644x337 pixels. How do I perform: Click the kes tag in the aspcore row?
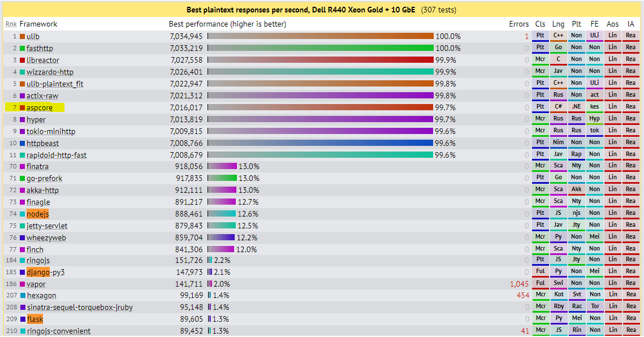click(x=594, y=107)
